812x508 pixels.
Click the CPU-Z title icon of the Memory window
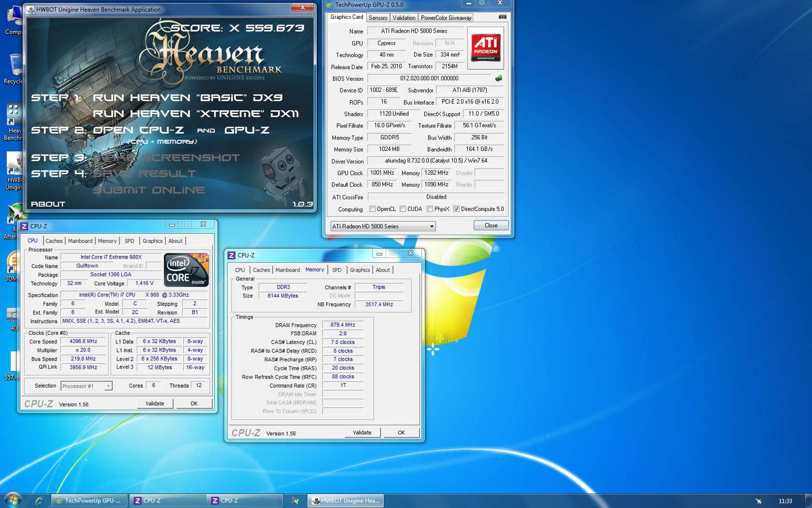click(231, 255)
